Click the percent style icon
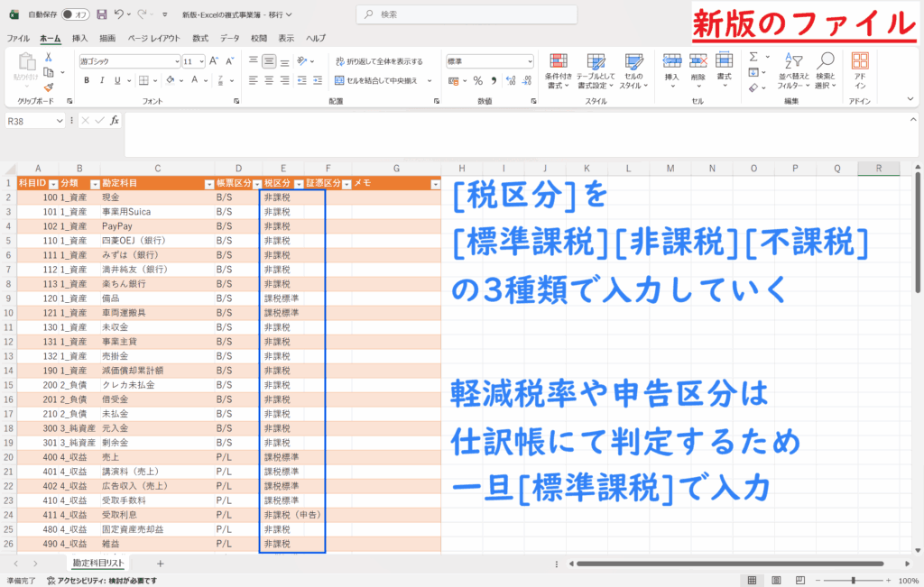This screenshot has width=924, height=587. tap(478, 80)
